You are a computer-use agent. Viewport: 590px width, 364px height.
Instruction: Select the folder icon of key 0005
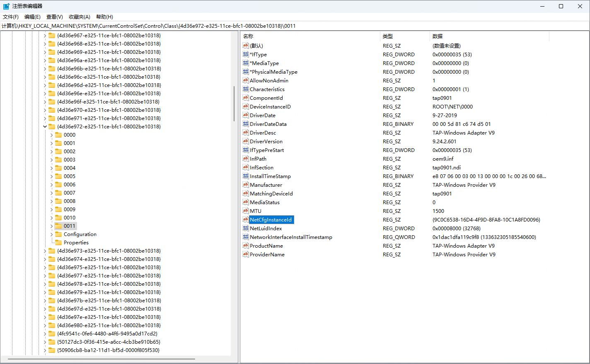[x=58, y=176]
